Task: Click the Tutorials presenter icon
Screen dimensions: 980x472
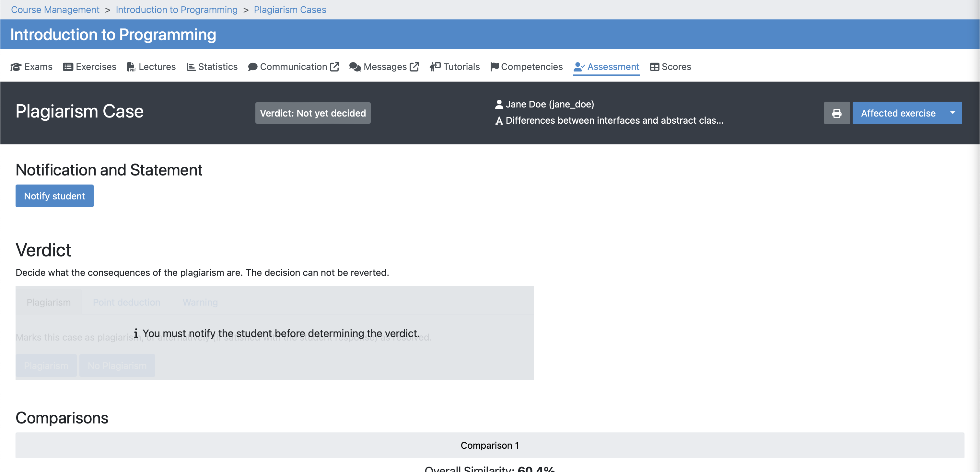Action: click(435, 67)
